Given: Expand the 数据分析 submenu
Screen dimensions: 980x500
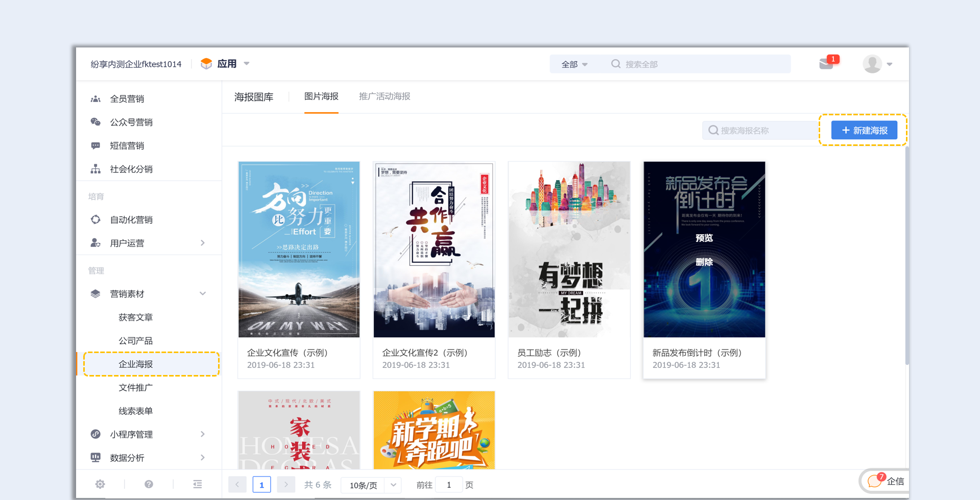Looking at the screenshot, I should click(x=203, y=458).
